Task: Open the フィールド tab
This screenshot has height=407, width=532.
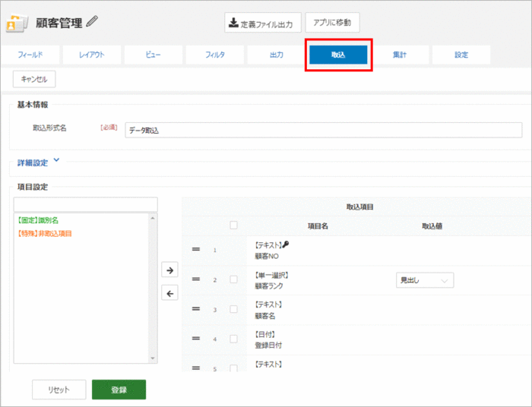Action: (30, 55)
